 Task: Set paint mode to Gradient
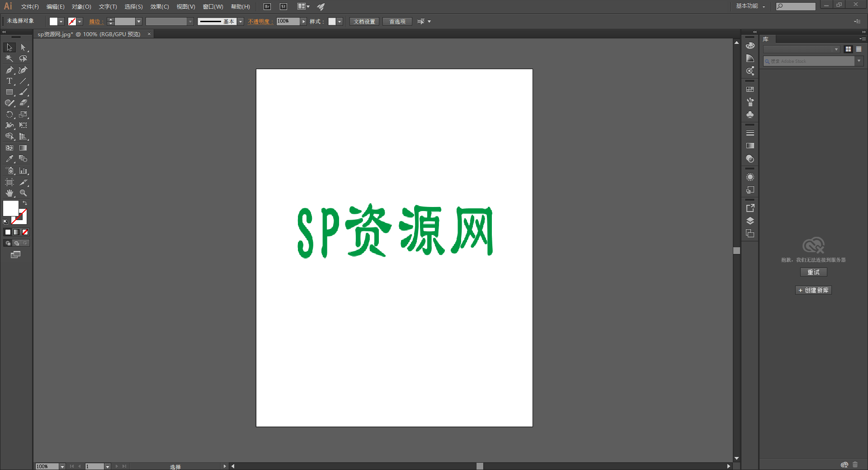tap(17, 232)
